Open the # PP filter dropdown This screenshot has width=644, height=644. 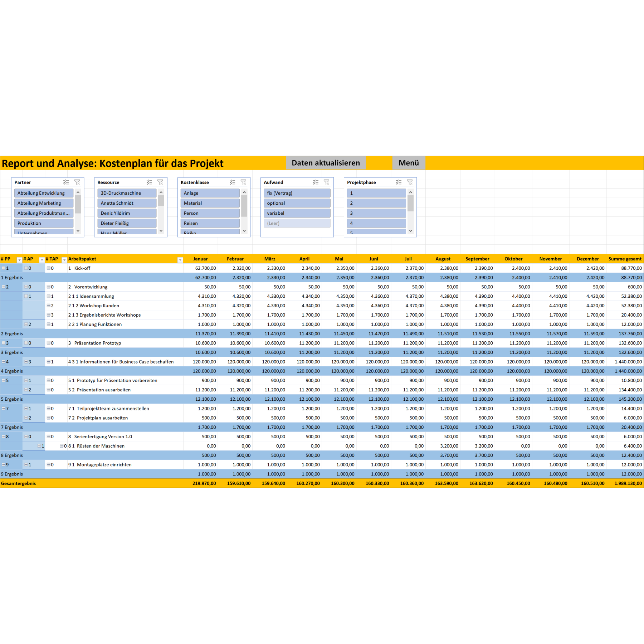pos(19,259)
